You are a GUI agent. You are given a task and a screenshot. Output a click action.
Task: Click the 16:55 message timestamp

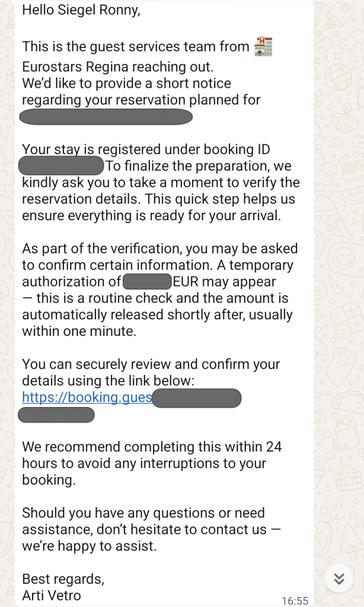pyautogui.click(x=295, y=600)
